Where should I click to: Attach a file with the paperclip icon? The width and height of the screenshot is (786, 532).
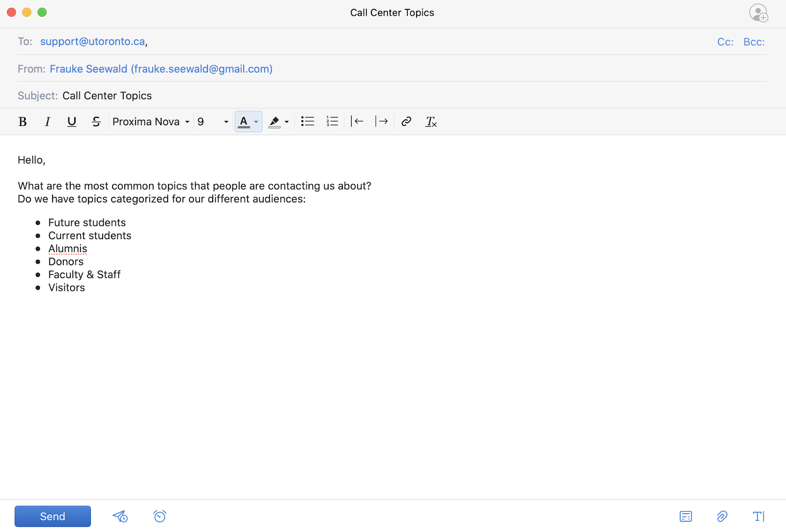pos(722,516)
